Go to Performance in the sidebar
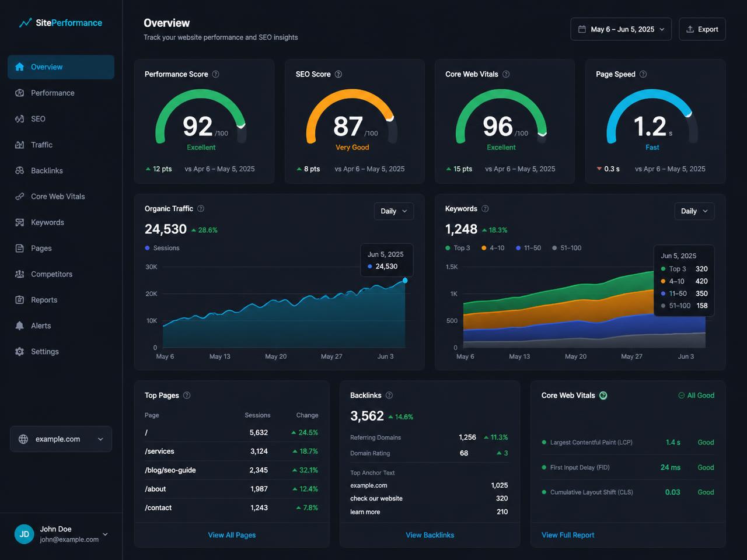 pyautogui.click(x=61, y=93)
